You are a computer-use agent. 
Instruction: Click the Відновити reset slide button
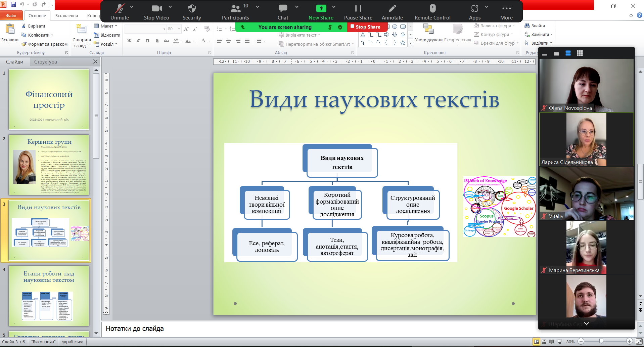(x=107, y=35)
